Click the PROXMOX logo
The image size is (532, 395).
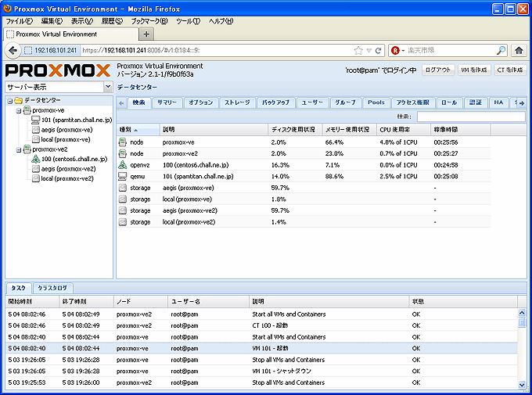[58, 70]
